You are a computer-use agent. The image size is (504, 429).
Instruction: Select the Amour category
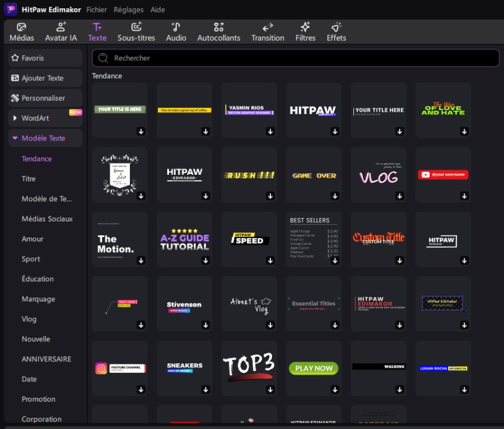point(33,239)
